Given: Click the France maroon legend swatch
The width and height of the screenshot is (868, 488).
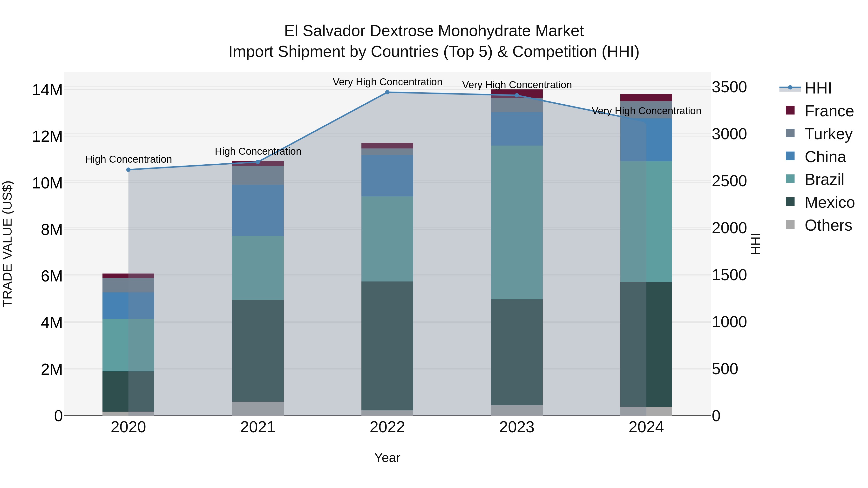Looking at the screenshot, I should click(790, 110).
